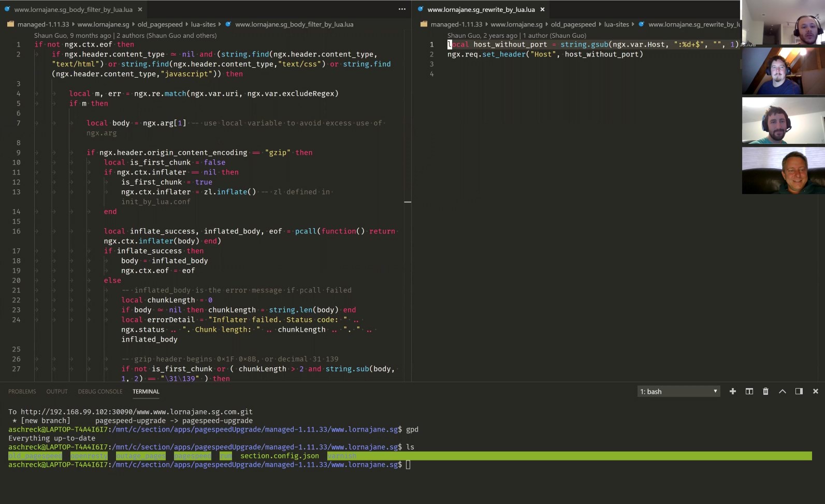Expand 'managed-1.11.33' breadcrumb in right editor
This screenshot has width=825, height=504.
pyautogui.click(x=456, y=24)
